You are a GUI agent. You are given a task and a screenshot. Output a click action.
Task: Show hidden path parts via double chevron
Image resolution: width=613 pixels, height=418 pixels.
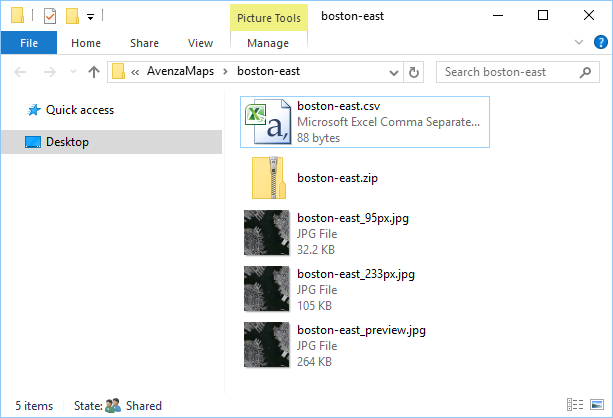[135, 72]
